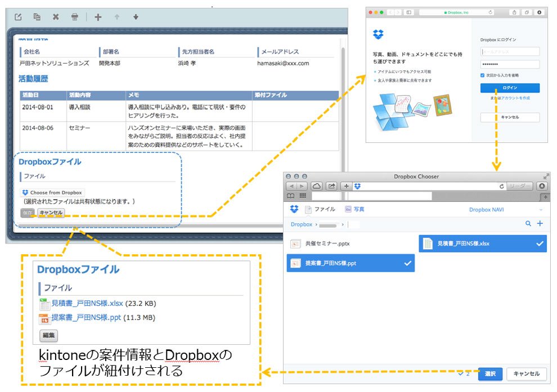Click the tabs overview icon in login browser
The image size is (557, 392).
pos(527,12)
